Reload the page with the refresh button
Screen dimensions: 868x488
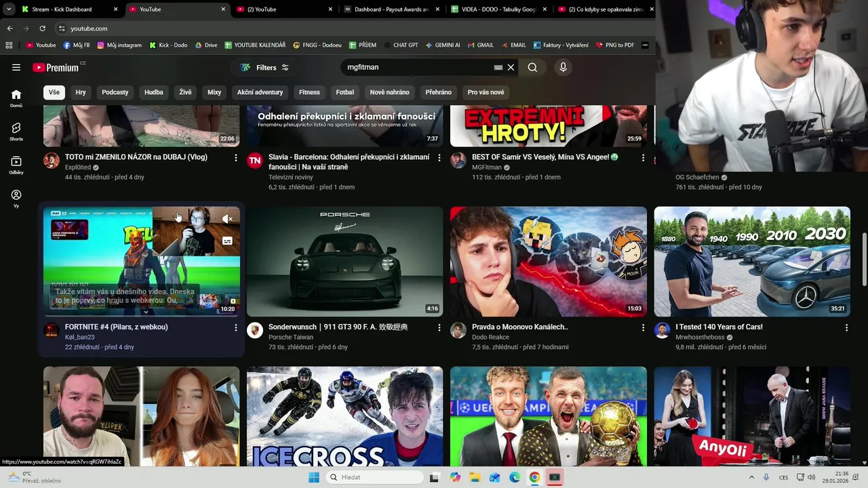pos(42,28)
